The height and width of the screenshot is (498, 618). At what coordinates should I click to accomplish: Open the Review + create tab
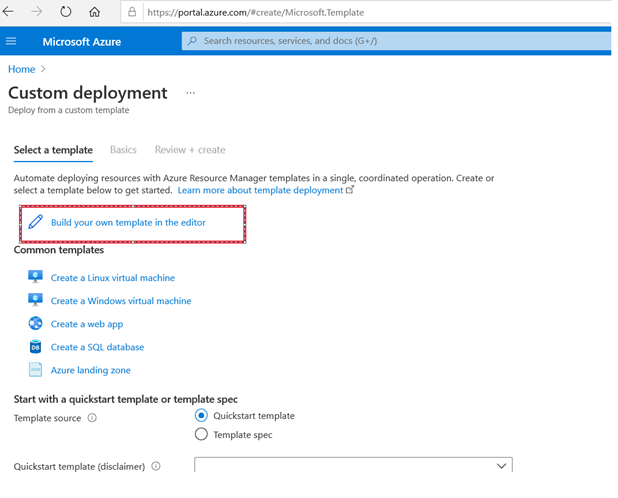[x=190, y=150]
